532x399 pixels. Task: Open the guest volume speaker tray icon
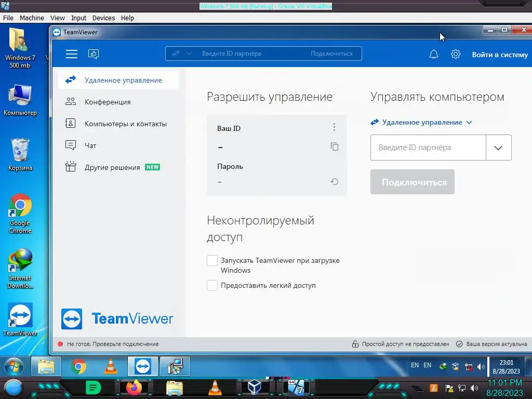tap(481, 367)
